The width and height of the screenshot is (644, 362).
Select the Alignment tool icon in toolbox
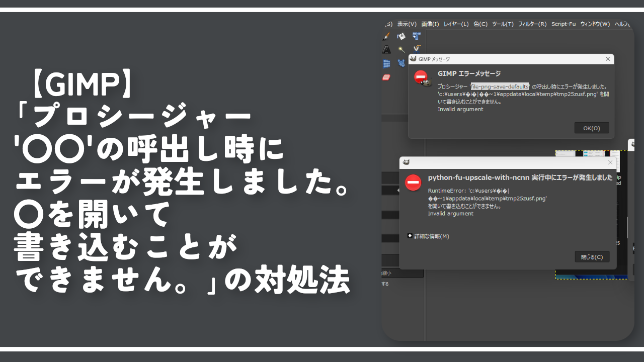(x=416, y=36)
